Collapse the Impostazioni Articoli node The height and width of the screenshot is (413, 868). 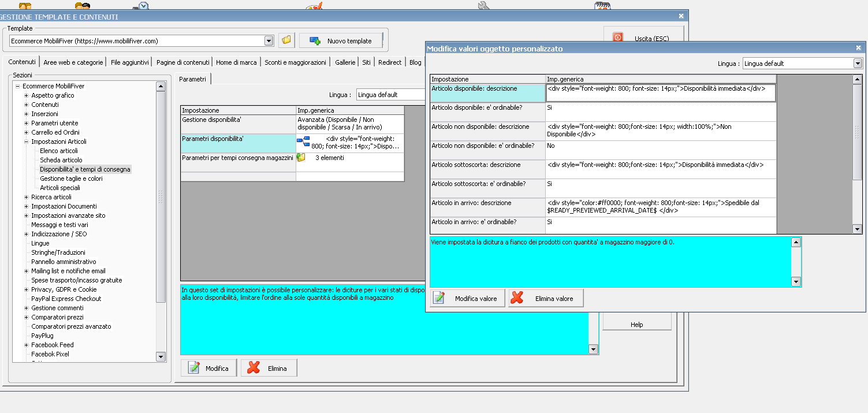tap(27, 142)
